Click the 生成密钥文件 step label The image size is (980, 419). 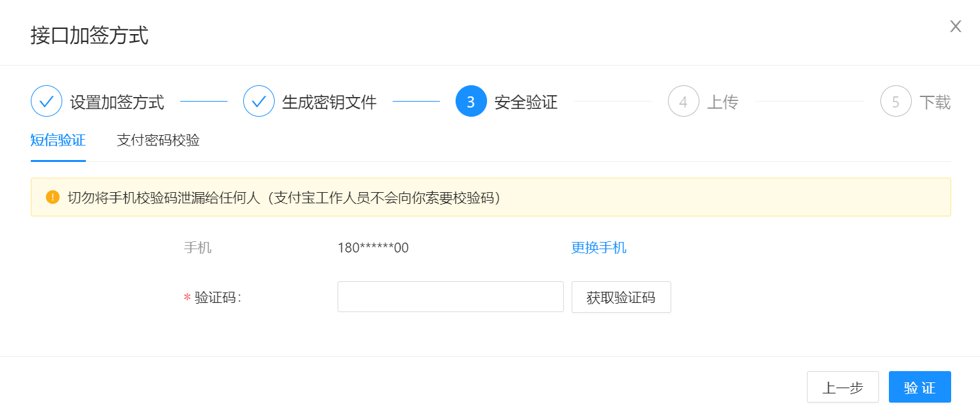[x=329, y=102]
